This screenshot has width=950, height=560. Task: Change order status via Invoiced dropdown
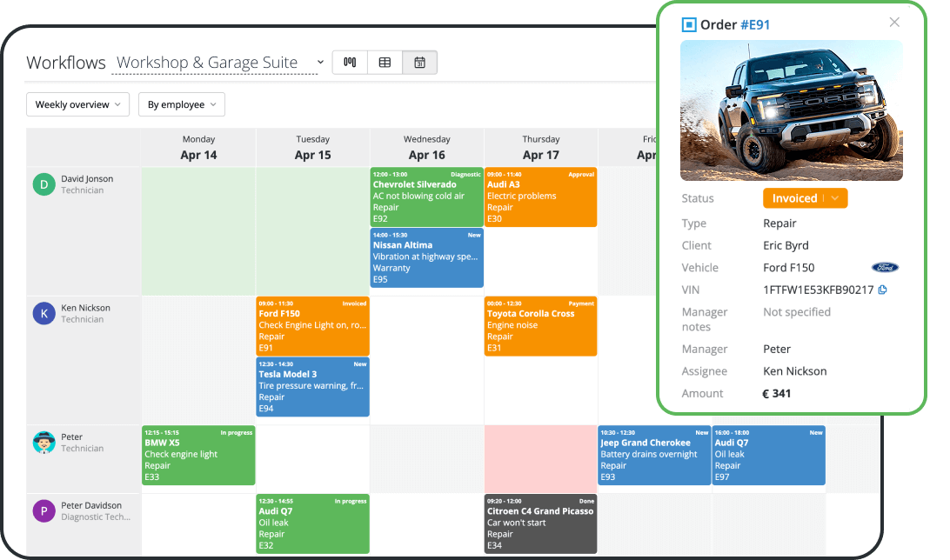point(805,197)
